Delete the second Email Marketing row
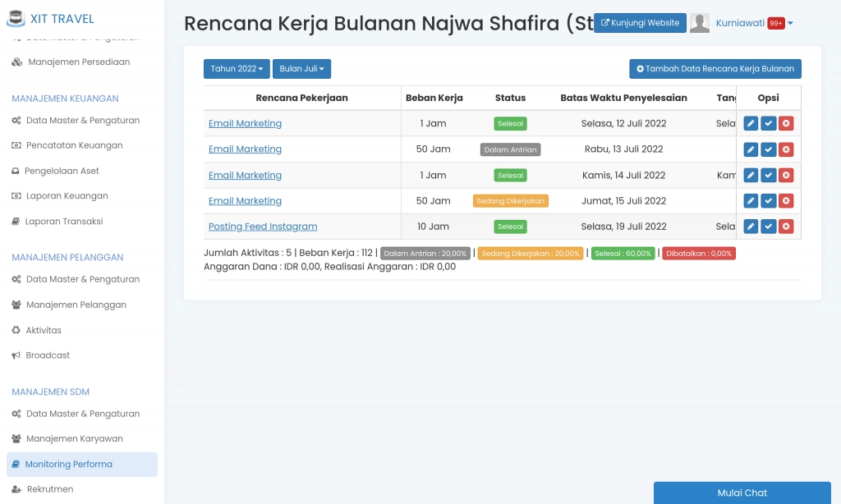Viewport: 841px width, 504px height. [x=786, y=149]
